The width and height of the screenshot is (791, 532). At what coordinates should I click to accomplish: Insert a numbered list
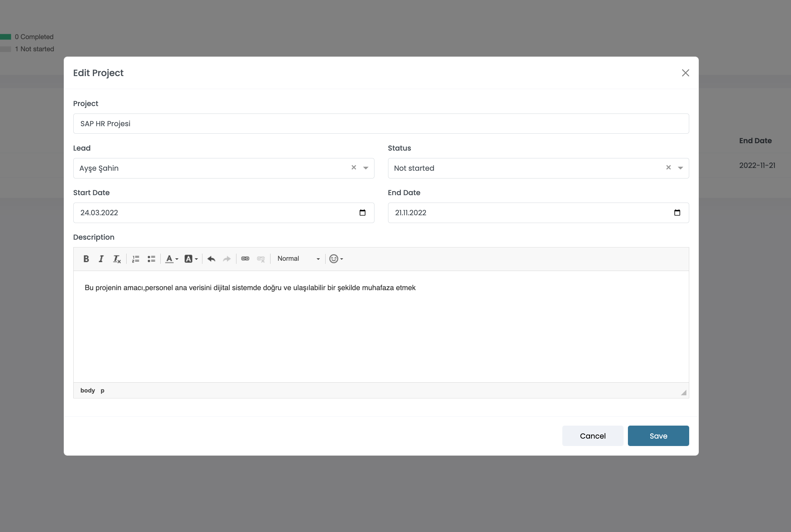point(136,259)
